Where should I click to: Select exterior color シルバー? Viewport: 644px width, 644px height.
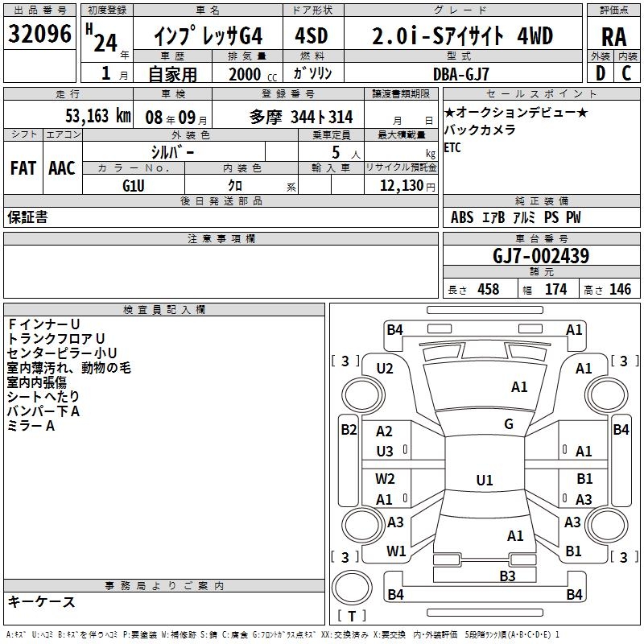click(x=172, y=152)
